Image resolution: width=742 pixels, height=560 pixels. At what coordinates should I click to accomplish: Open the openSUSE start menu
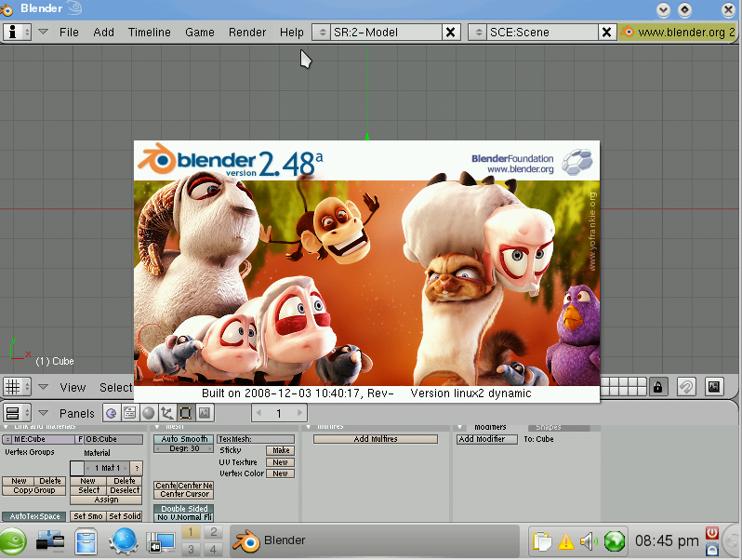(13, 541)
